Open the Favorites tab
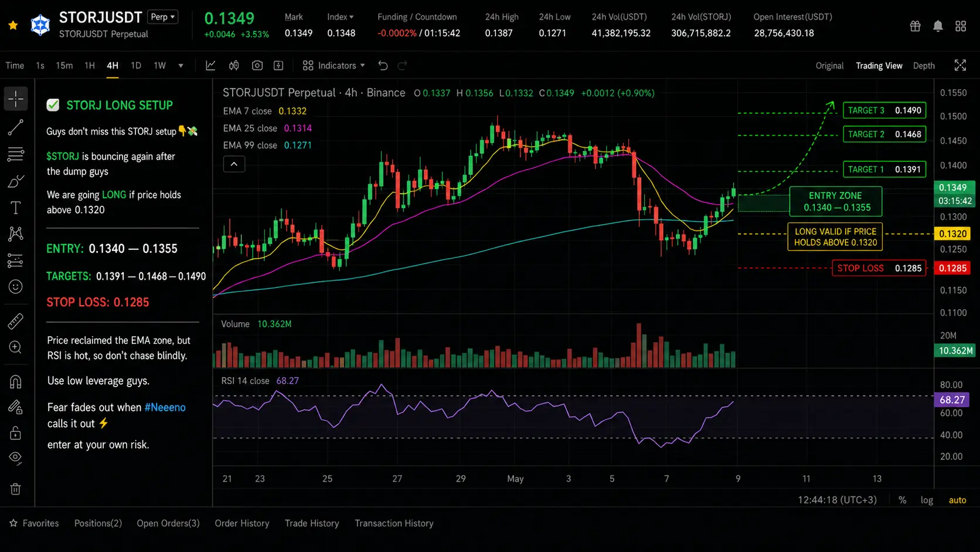Image resolution: width=980 pixels, height=552 pixels. 35,523
